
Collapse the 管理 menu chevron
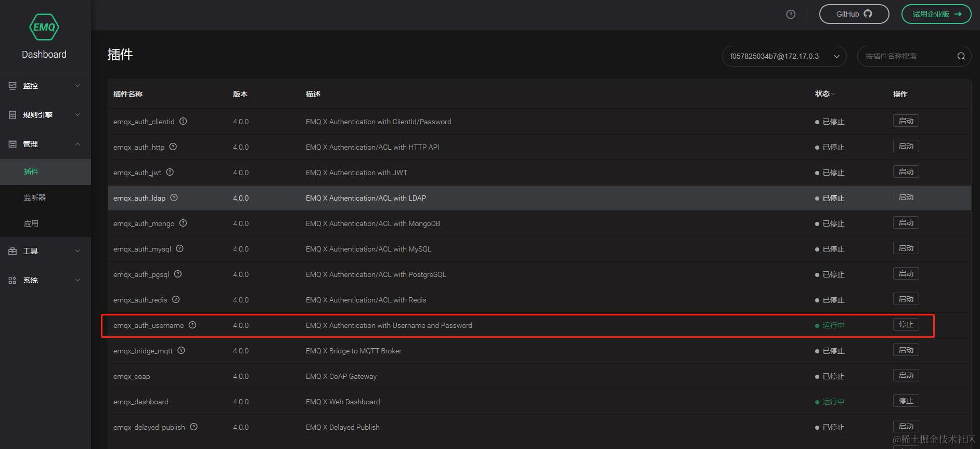pyautogui.click(x=78, y=144)
